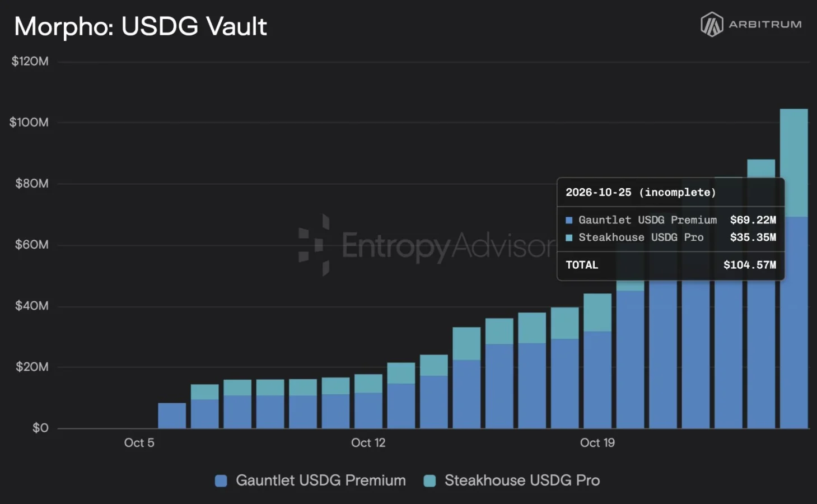Select the 'Morpho: USDG Vault' chart title
Viewport: 817px width, 504px height.
(x=141, y=26)
